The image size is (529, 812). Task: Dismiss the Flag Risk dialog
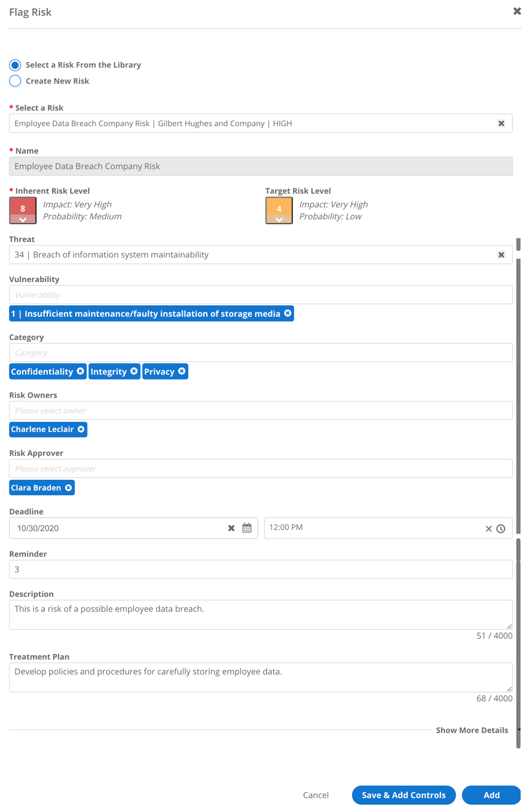[x=516, y=11]
